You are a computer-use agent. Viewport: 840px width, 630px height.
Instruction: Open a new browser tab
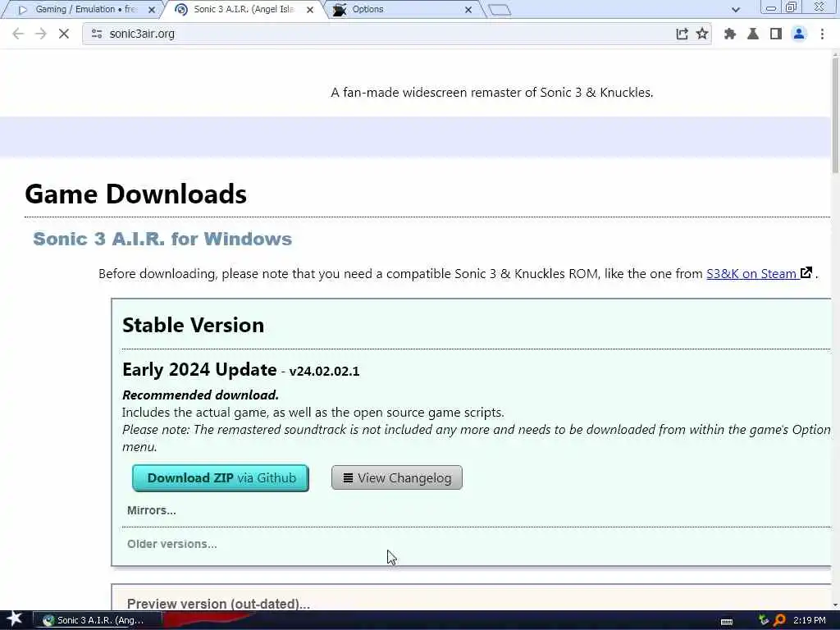pos(500,10)
